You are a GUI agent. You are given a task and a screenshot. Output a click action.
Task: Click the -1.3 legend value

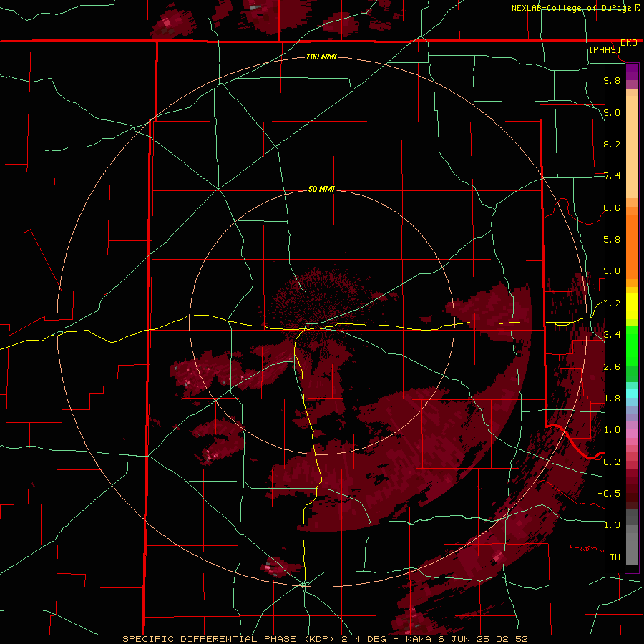click(x=609, y=525)
